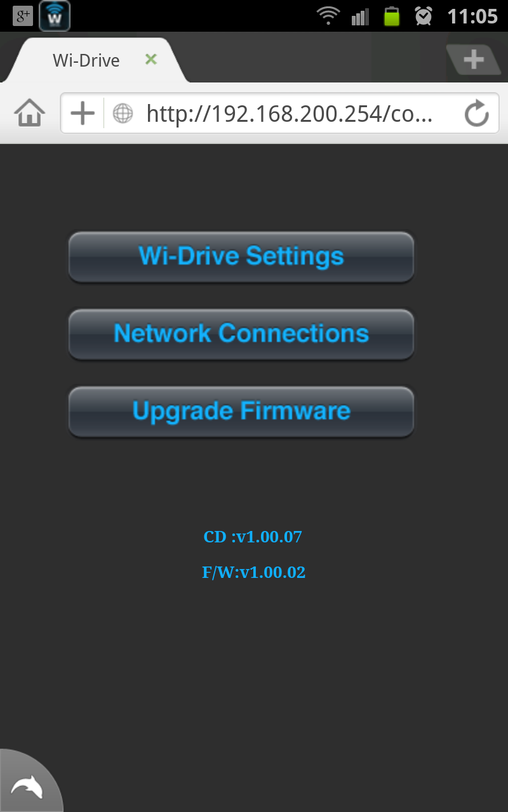Tap the globe site icon
Viewport: 508px width, 812px height.
123,114
